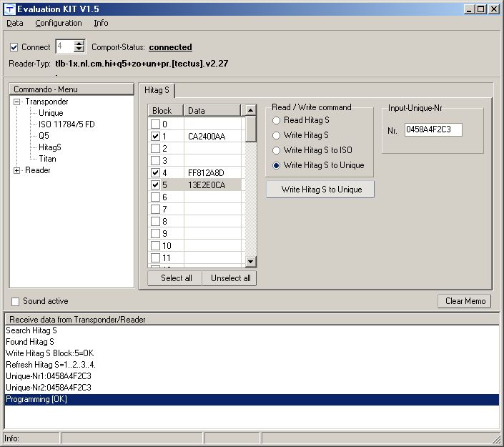Select HitagS in the transponder tree
Viewport: 504px width, 447px height.
50,147
